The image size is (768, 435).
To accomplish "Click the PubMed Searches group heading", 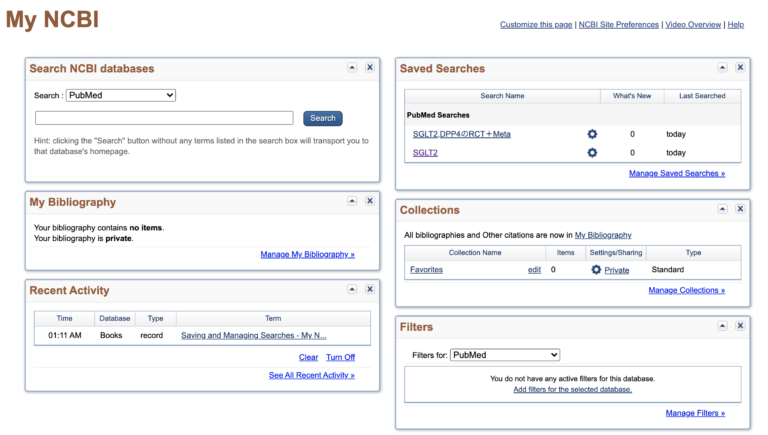I will click(x=438, y=115).
